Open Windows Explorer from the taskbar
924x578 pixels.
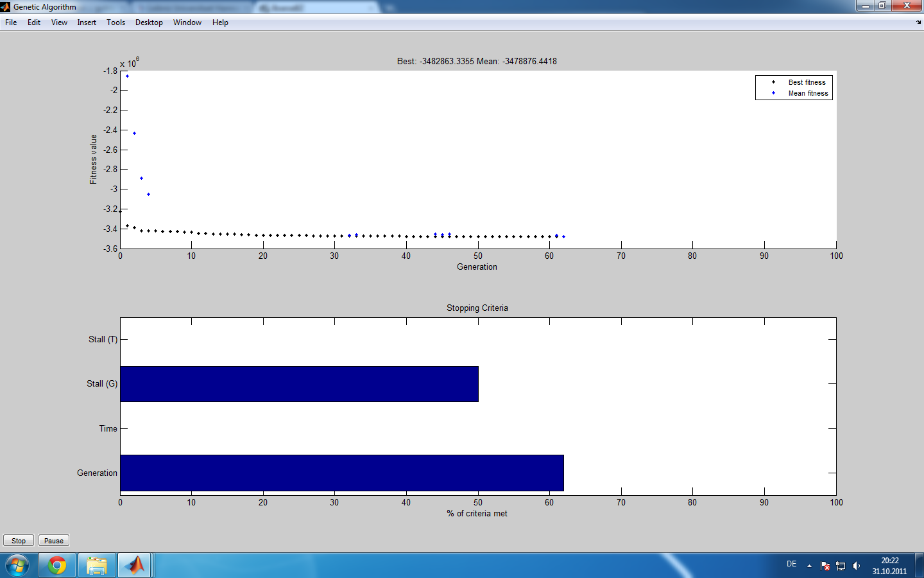click(97, 565)
